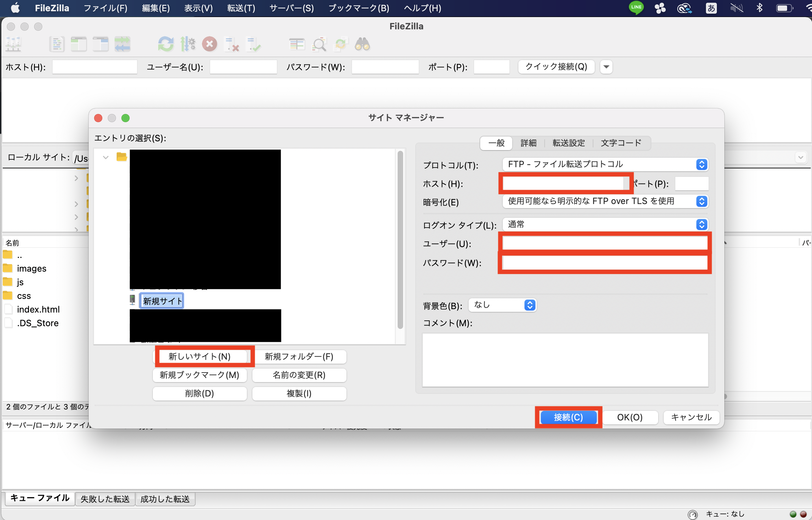Click the Japanese input method icon
This screenshot has width=812, height=520.
(711, 8)
